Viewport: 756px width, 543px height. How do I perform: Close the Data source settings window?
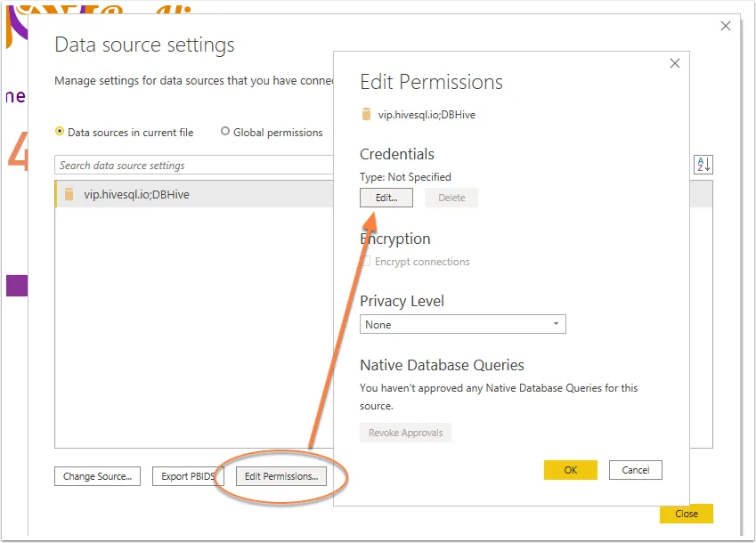click(x=725, y=26)
